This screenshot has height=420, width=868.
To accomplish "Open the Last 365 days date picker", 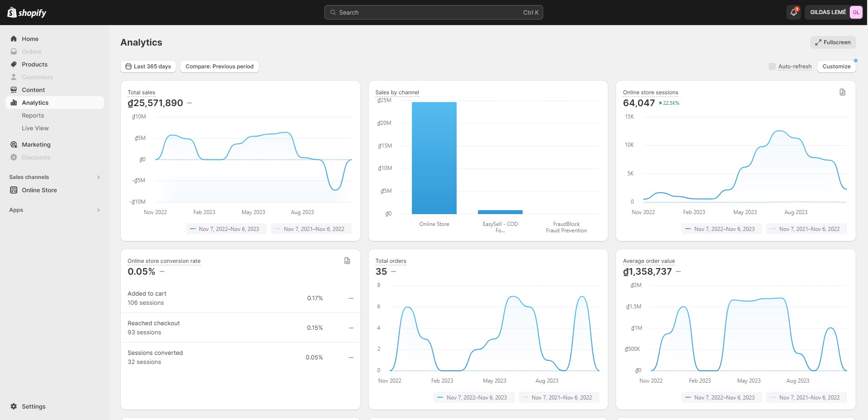I will click(148, 67).
